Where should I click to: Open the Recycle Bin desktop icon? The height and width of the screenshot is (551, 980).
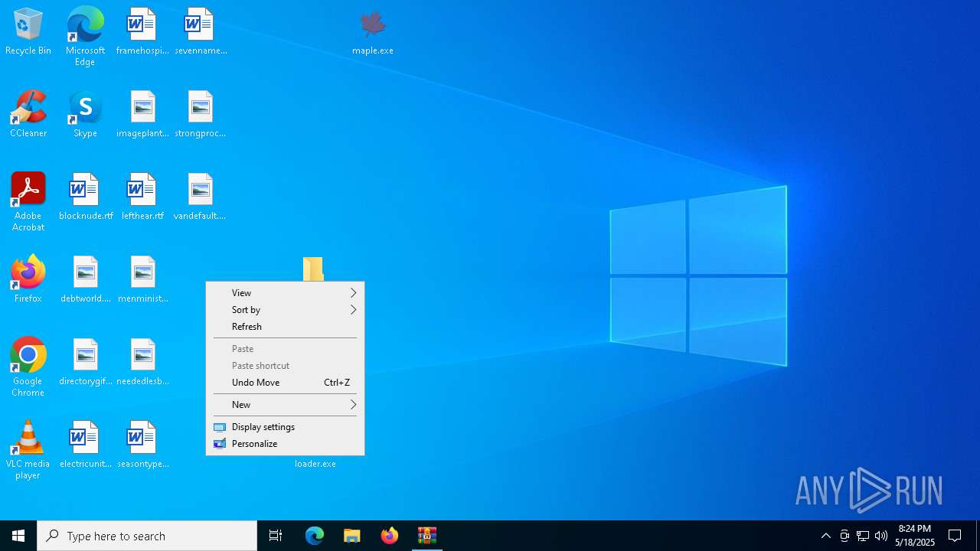click(28, 32)
